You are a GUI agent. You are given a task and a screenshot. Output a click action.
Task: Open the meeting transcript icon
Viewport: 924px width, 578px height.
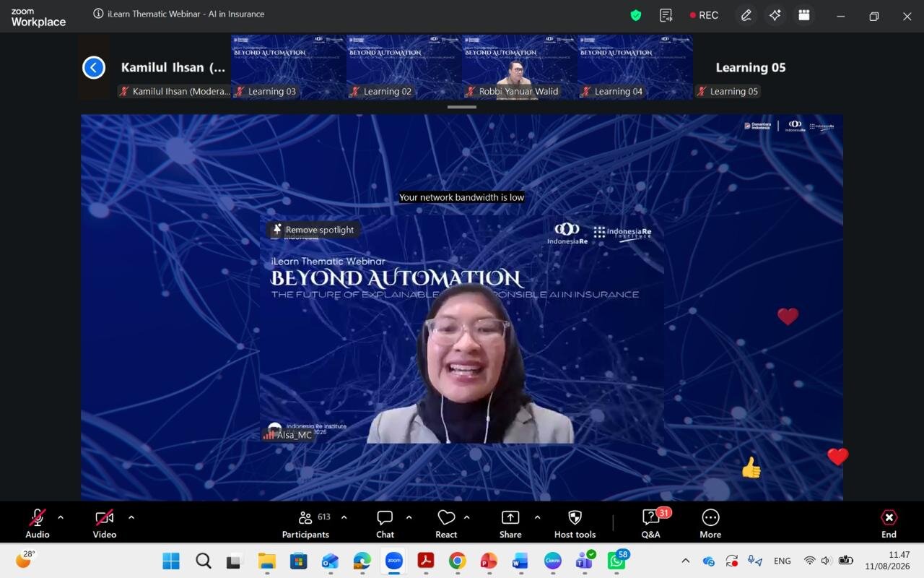[666, 15]
